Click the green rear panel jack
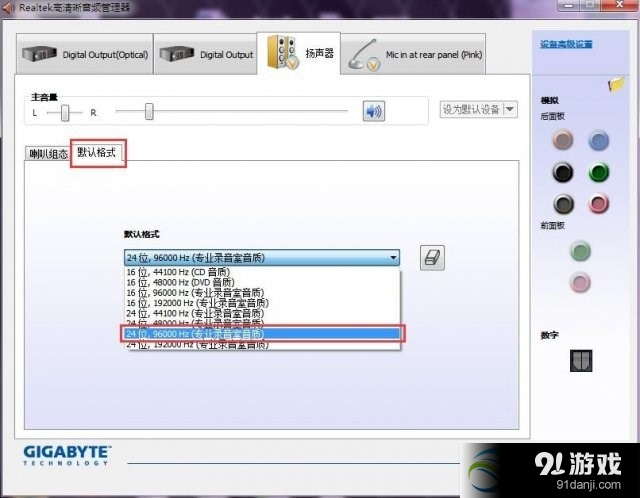Image resolution: width=640 pixels, height=498 pixels. (599, 172)
